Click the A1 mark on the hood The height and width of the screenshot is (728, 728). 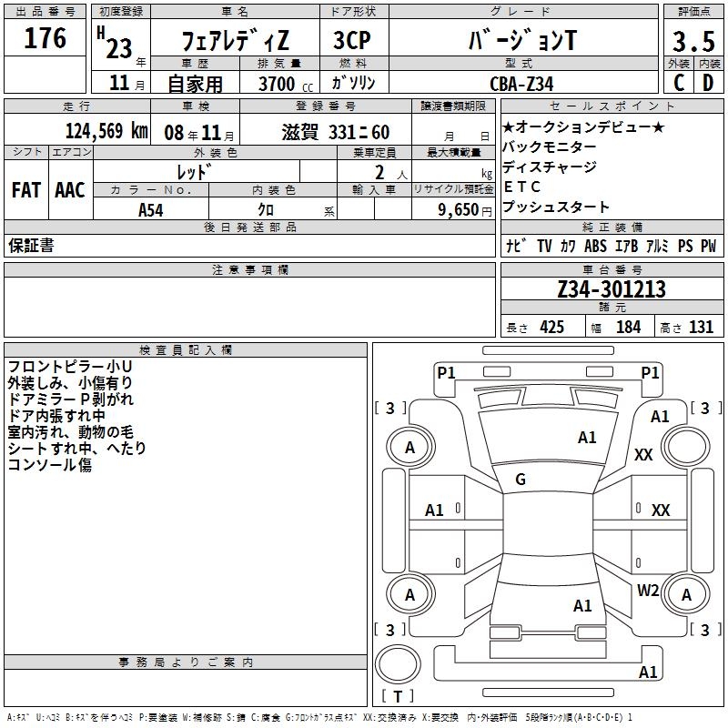tap(587, 437)
